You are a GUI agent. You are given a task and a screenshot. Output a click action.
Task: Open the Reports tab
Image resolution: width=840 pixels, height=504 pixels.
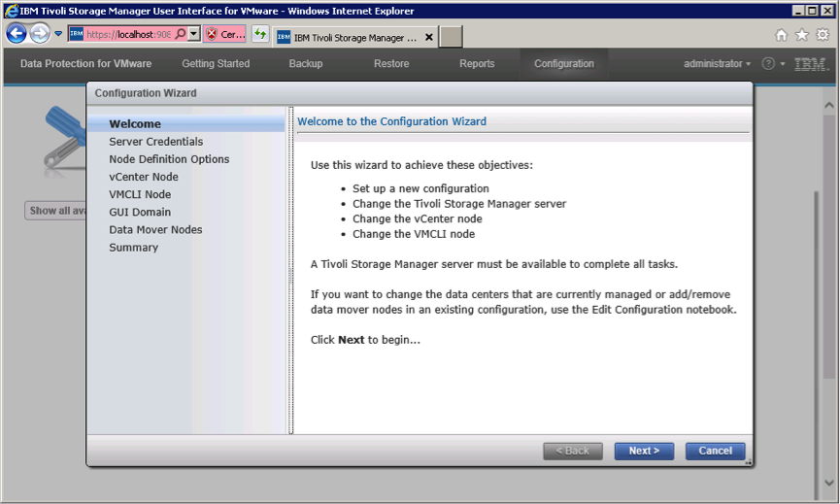coord(477,64)
